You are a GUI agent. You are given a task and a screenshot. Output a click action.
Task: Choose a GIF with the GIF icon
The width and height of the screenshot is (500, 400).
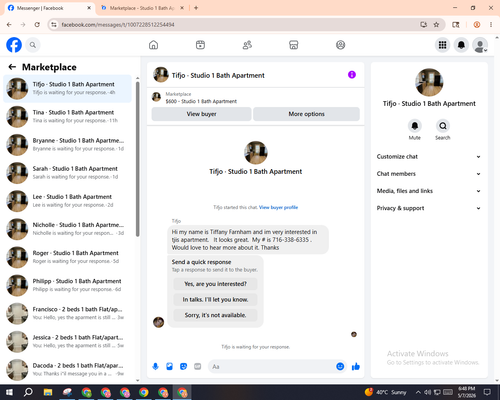point(198,367)
